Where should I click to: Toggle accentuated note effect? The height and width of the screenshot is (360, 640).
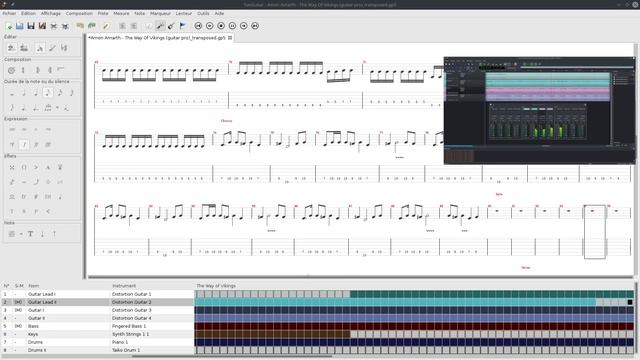tap(36, 167)
